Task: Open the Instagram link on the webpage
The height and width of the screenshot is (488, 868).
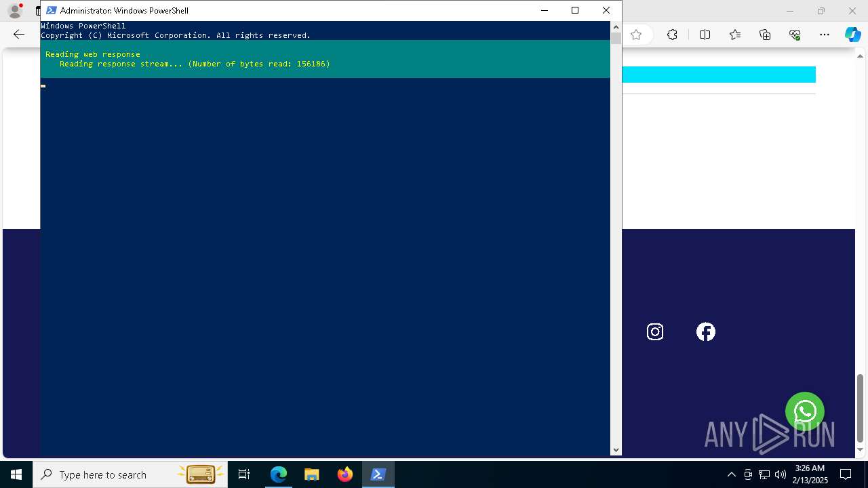Action: pyautogui.click(x=655, y=331)
